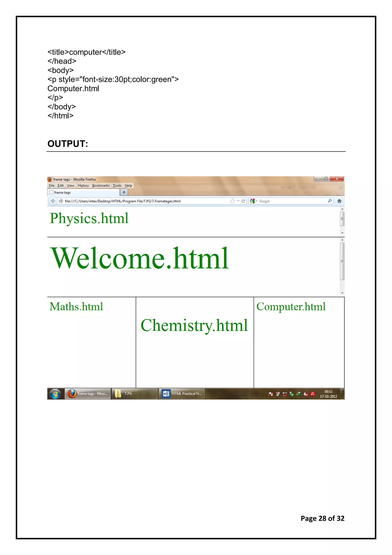392x555 pixels.
Task: Click the muted volume tray icon
Action: point(305,394)
